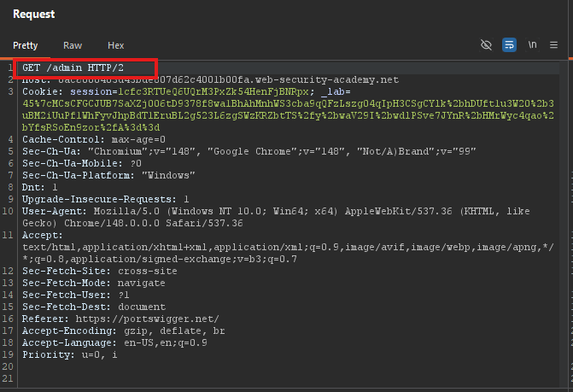Click the Cache-Control: max-age=0 line
The height and width of the screenshot is (392, 573).
click(94, 139)
